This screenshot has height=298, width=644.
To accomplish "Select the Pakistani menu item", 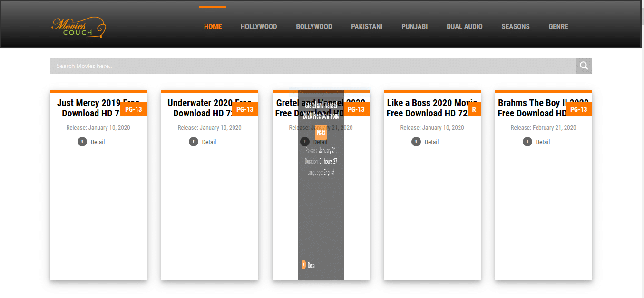I will coord(367,27).
